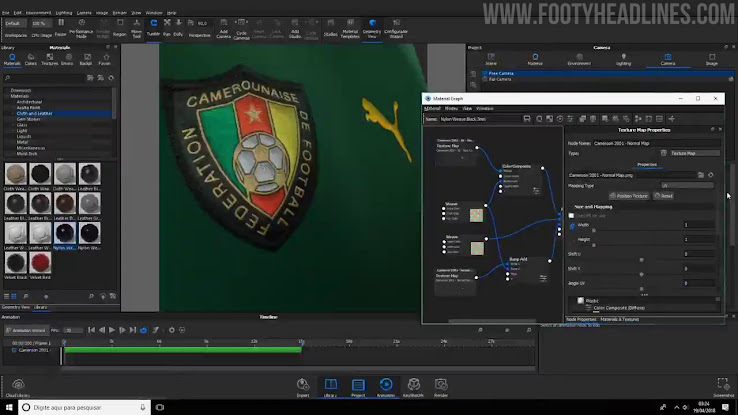
Task: Switch to the Textures library tab
Action: click(x=49, y=59)
